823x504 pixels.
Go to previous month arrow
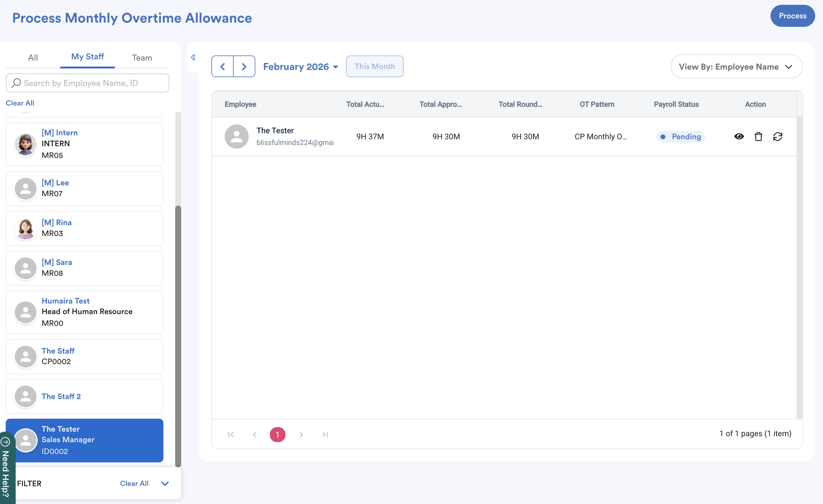(x=222, y=66)
